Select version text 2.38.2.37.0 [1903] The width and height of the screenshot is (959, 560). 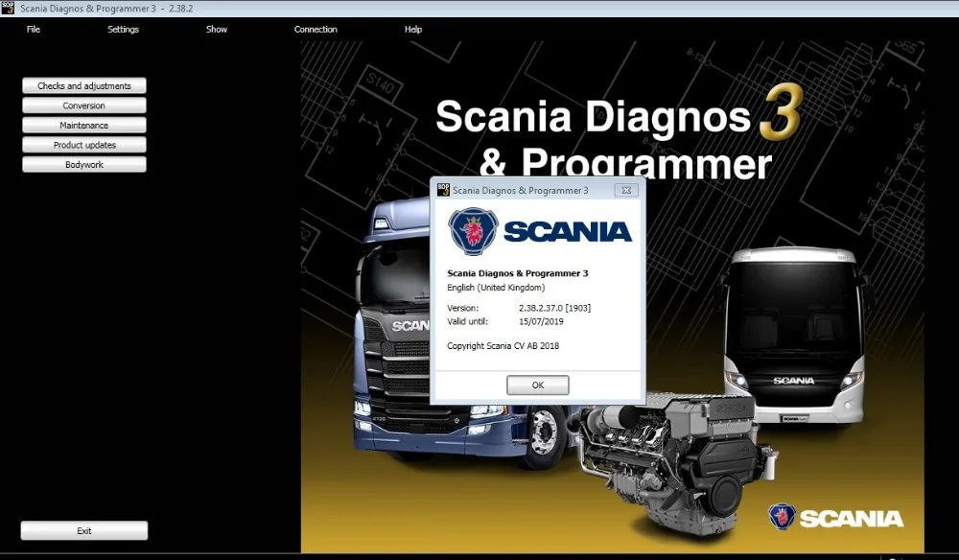click(554, 308)
